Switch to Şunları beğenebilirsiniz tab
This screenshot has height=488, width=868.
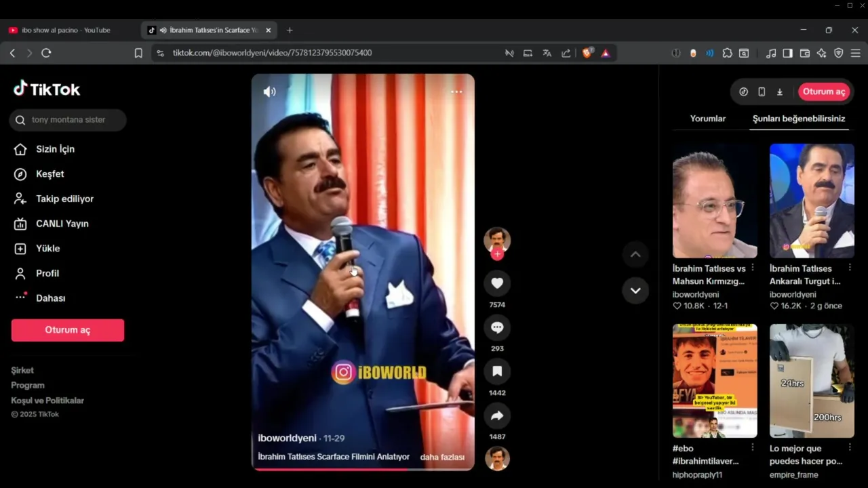point(799,119)
